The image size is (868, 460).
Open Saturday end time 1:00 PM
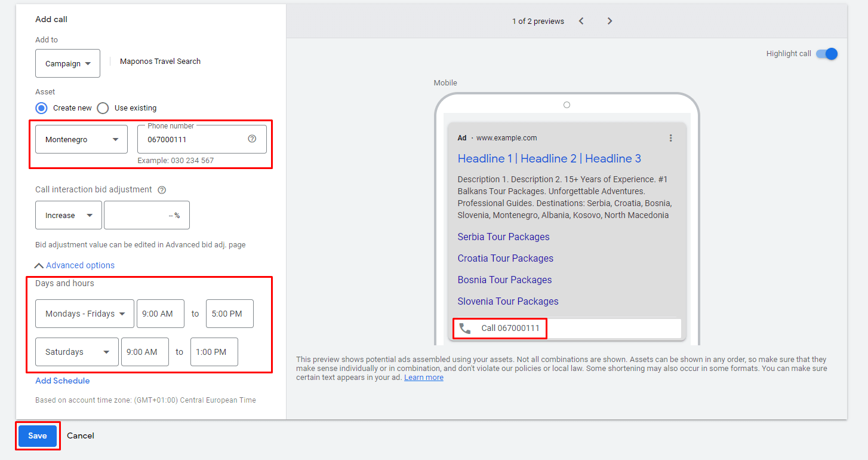(x=214, y=352)
